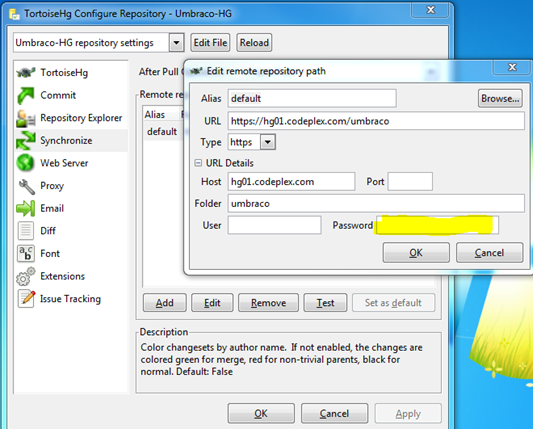Click the Synchronize arrows icon
This screenshot has height=429, width=533.
click(x=26, y=140)
